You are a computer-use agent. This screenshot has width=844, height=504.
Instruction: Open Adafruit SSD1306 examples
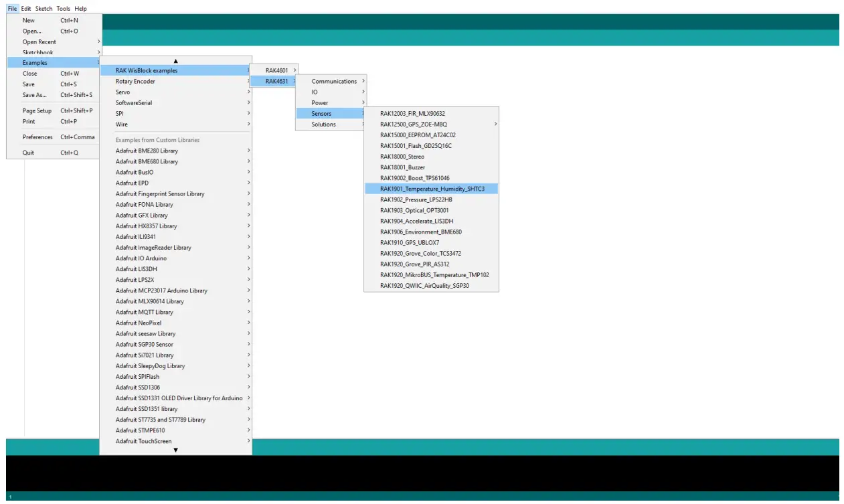click(x=176, y=387)
